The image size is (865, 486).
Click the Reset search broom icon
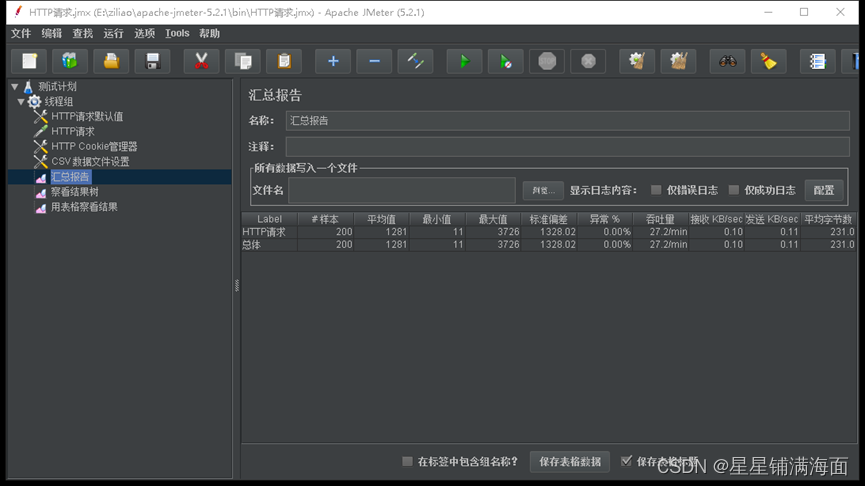[768, 61]
